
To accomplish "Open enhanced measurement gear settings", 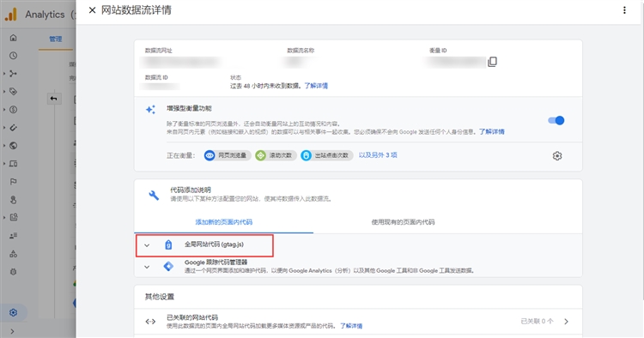I will [557, 156].
